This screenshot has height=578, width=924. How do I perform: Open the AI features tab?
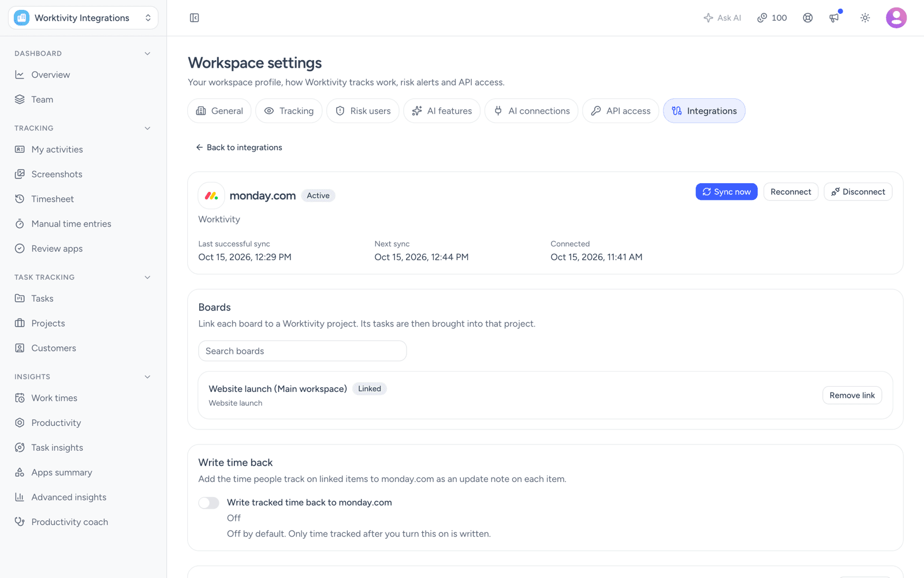[x=442, y=111]
